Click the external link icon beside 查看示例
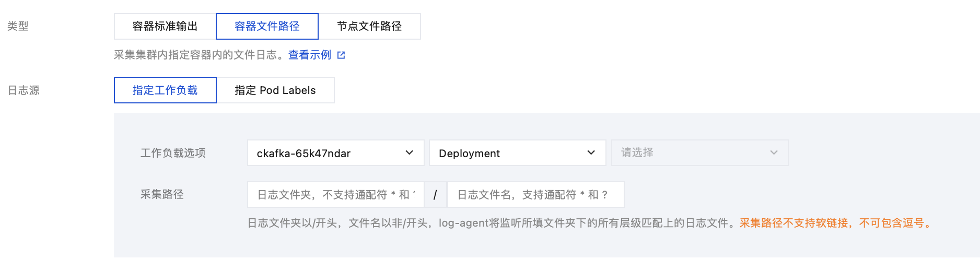 (341, 55)
